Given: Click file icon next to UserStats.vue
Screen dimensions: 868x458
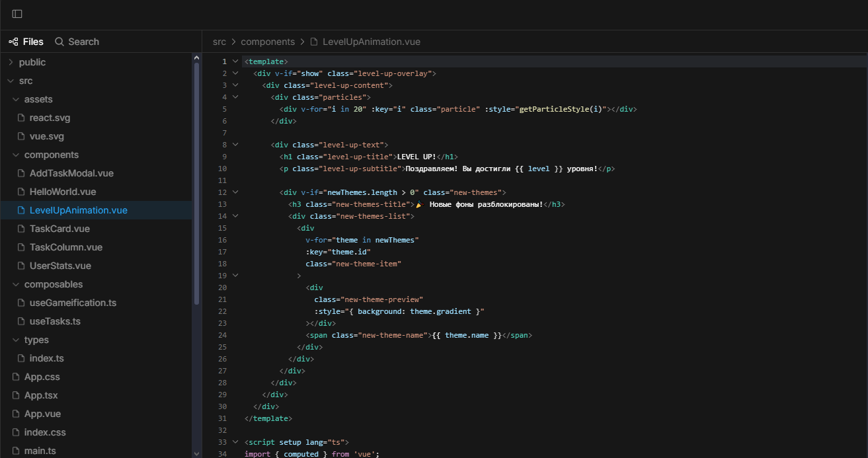Looking at the screenshot, I should pyautogui.click(x=21, y=266).
